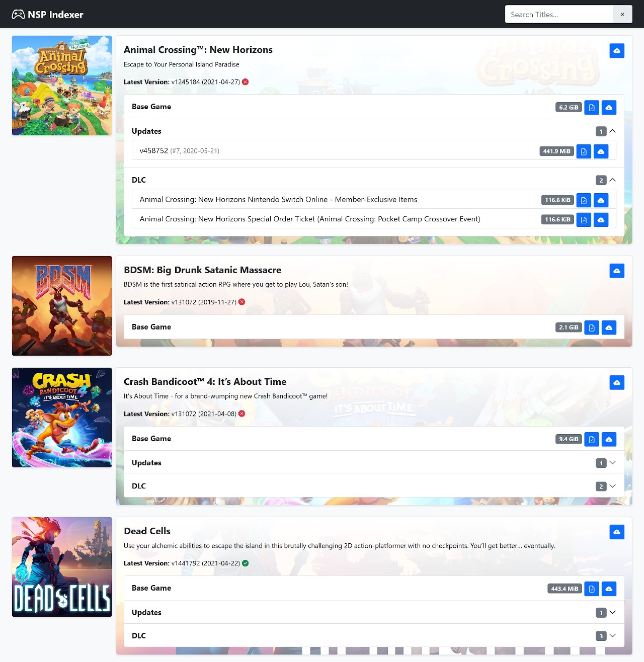Select Latest Version v1245184 text

point(182,82)
